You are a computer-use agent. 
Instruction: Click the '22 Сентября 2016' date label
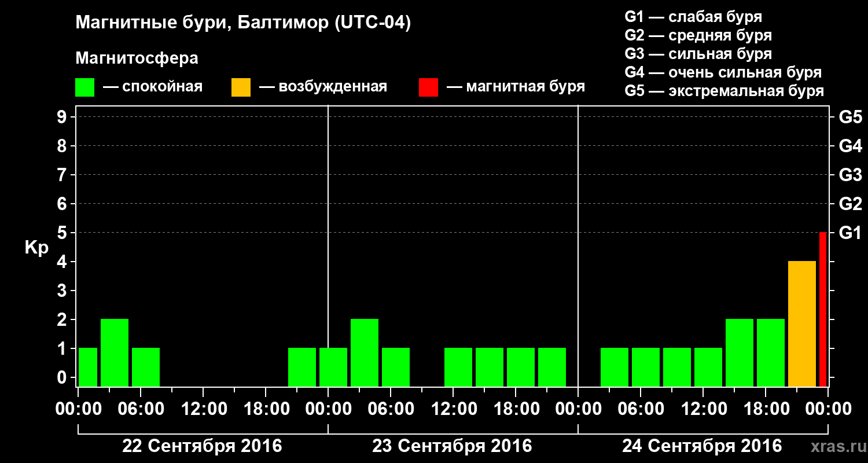click(x=202, y=446)
